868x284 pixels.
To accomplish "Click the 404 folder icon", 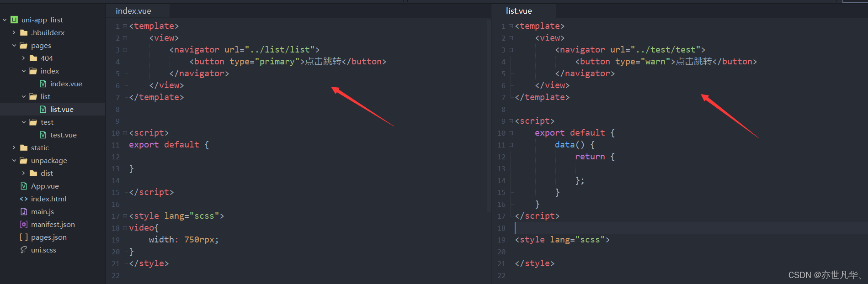I will pos(33,58).
